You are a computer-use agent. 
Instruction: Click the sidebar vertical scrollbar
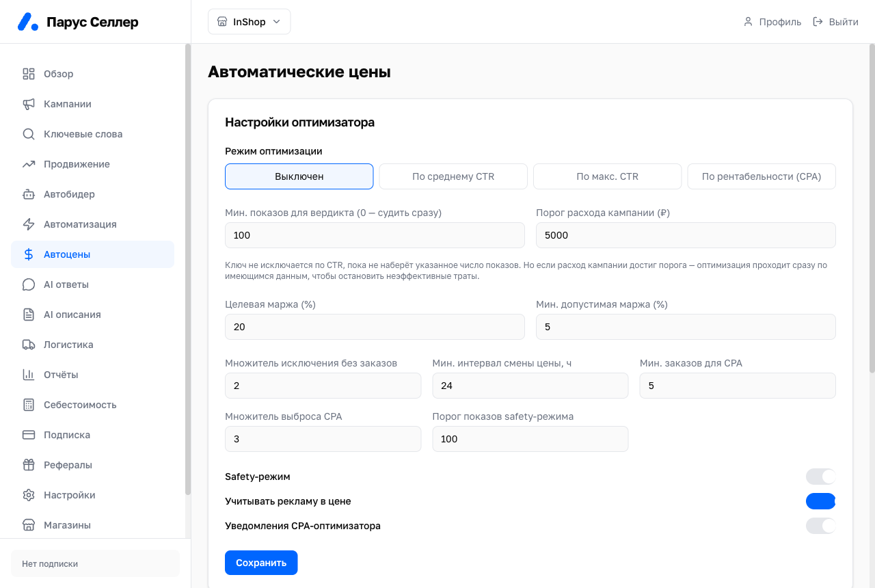(188, 269)
